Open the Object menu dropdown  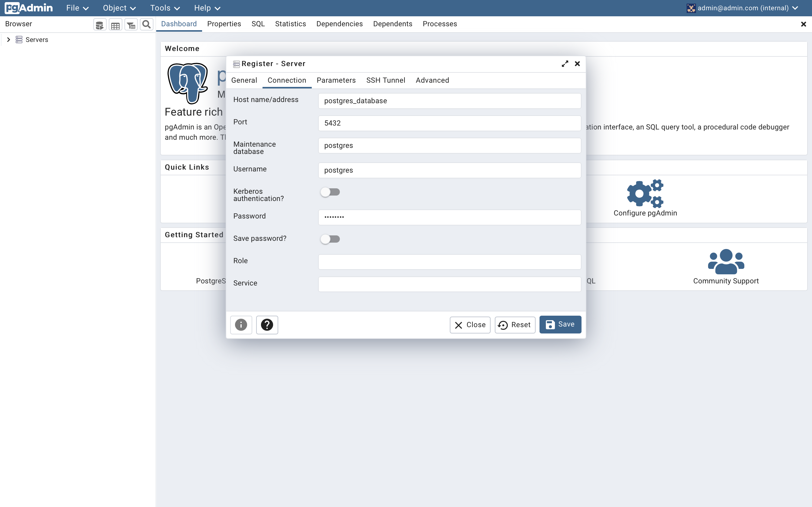pyautogui.click(x=119, y=8)
